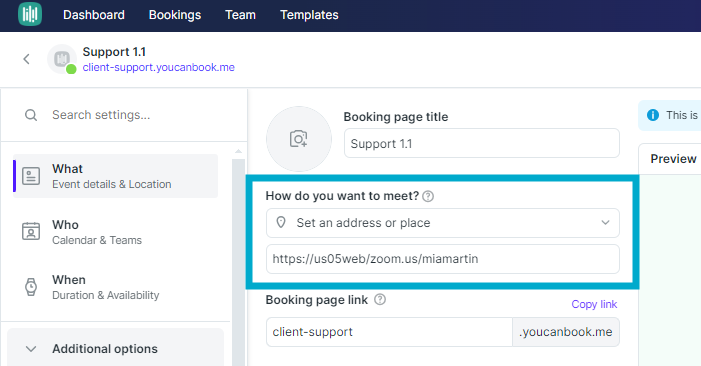Click the zoom URL address input field
This screenshot has height=366, width=701.
pyautogui.click(x=443, y=259)
